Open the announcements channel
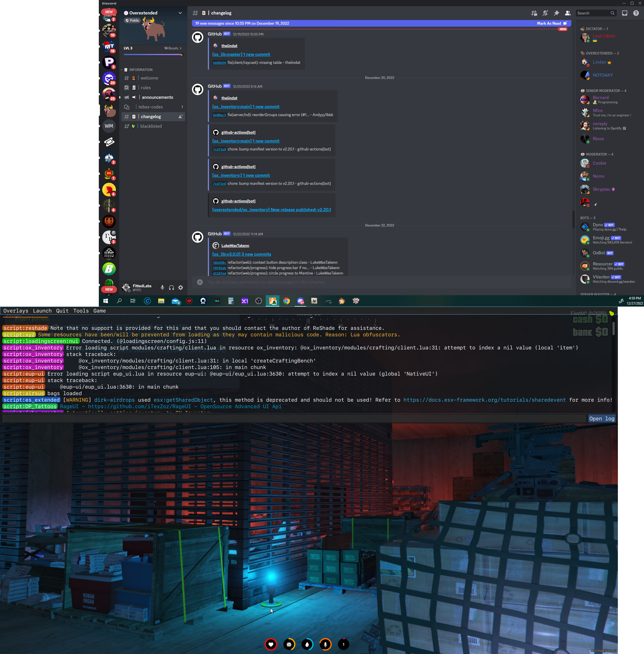The height and width of the screenshot is (654, 644). (x=153, y=97)
